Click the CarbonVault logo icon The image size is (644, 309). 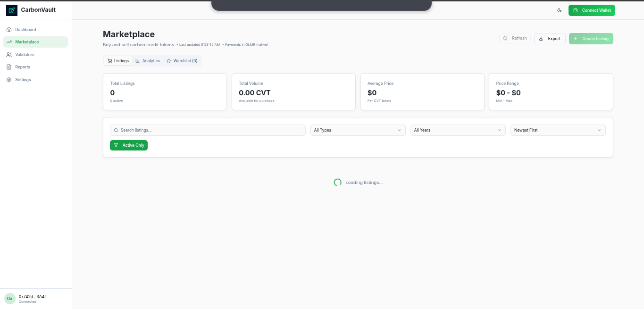coord(12,10)
